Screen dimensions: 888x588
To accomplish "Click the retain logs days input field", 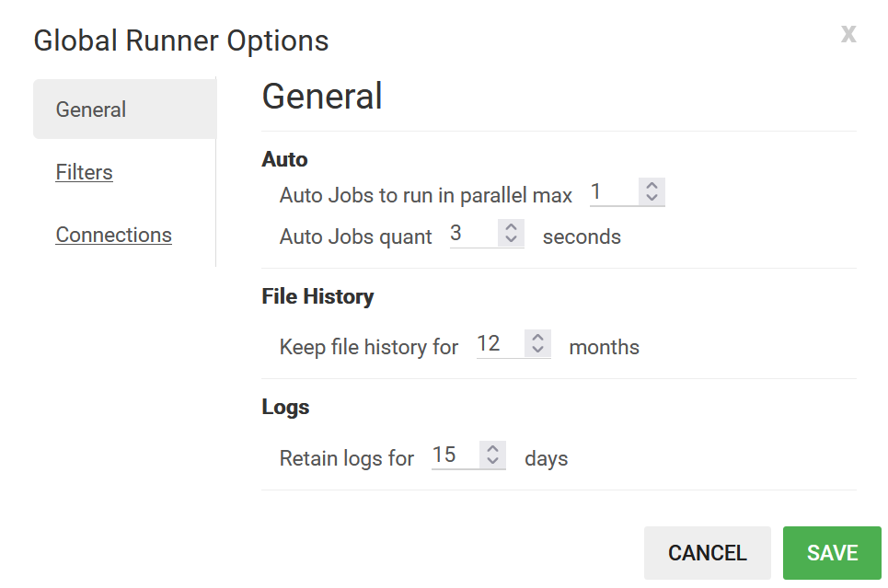I will click(x=453, y=455).
